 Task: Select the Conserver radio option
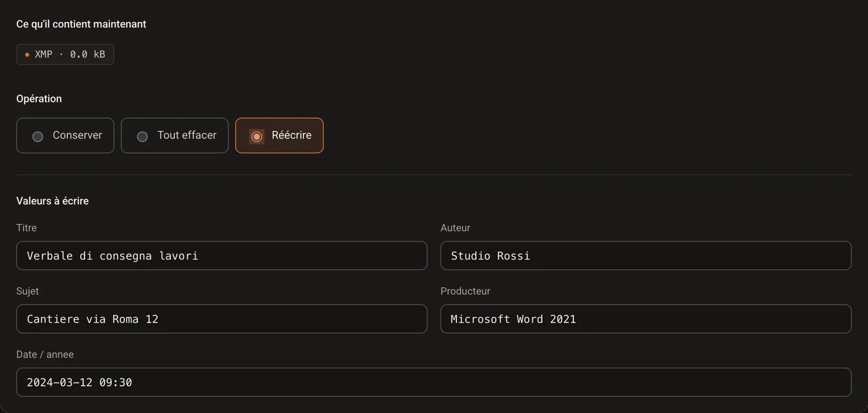click(65, 136)
